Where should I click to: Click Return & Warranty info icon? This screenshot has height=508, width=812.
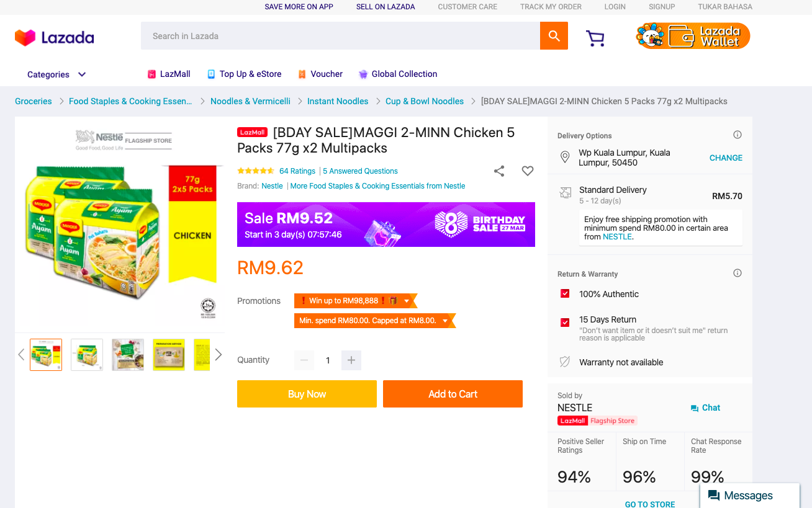[x=738, y=274]
